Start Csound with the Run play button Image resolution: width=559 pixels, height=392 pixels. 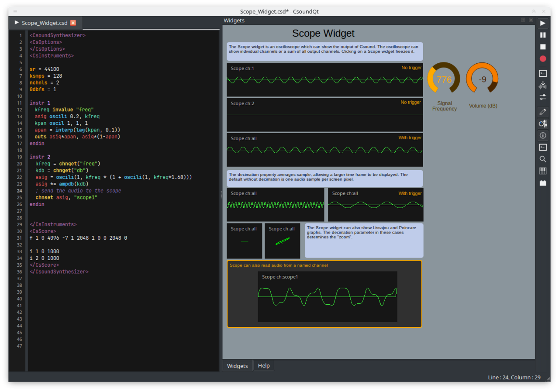click(543, 23)
